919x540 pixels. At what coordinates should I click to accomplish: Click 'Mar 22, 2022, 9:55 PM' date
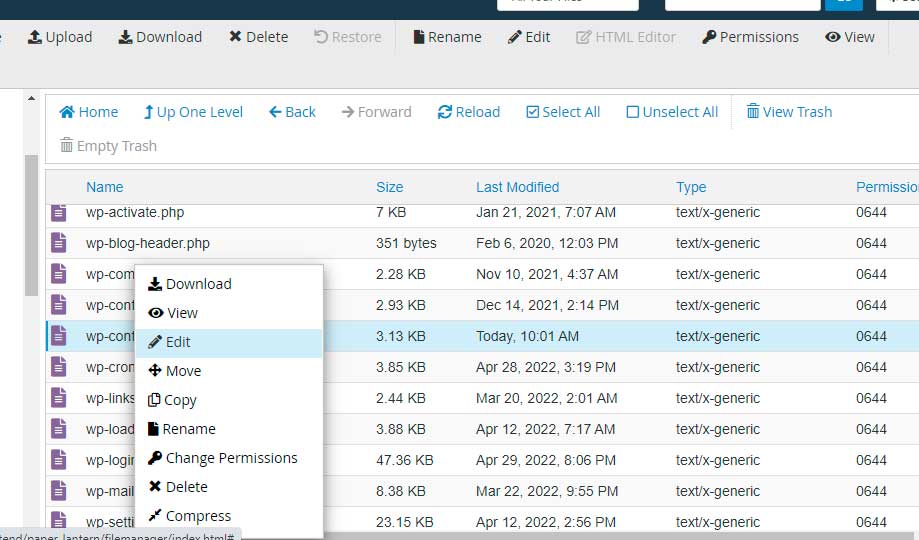547,491
